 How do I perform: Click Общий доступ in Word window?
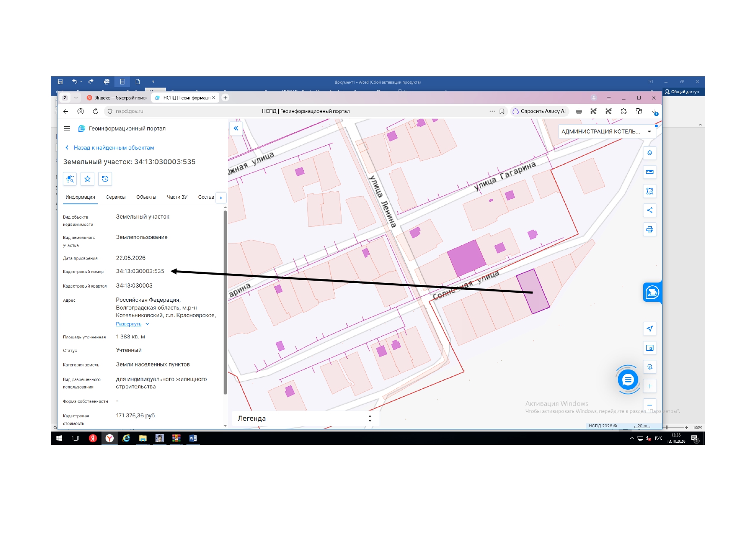tap(681, 92)
